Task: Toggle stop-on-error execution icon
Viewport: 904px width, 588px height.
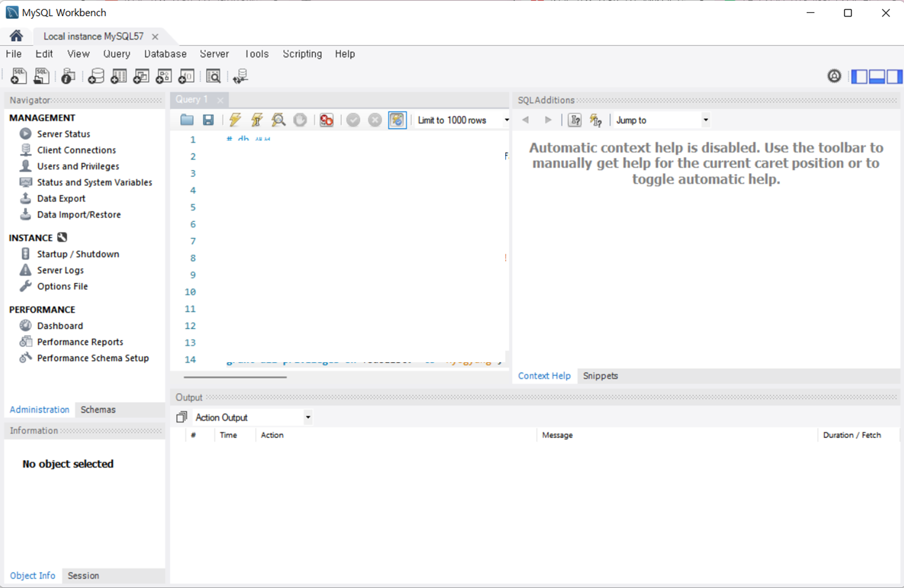Action: tap(327, 120)
